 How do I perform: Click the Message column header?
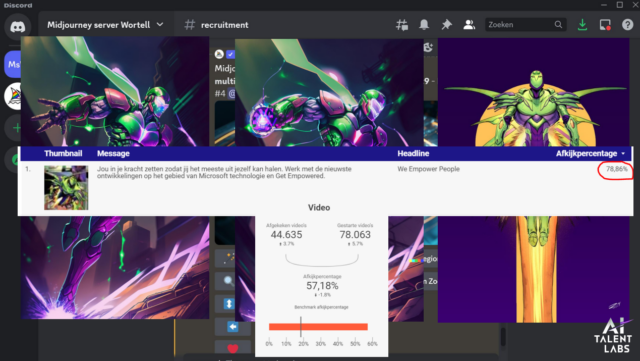pyautogui.click(x=113, y=154)
